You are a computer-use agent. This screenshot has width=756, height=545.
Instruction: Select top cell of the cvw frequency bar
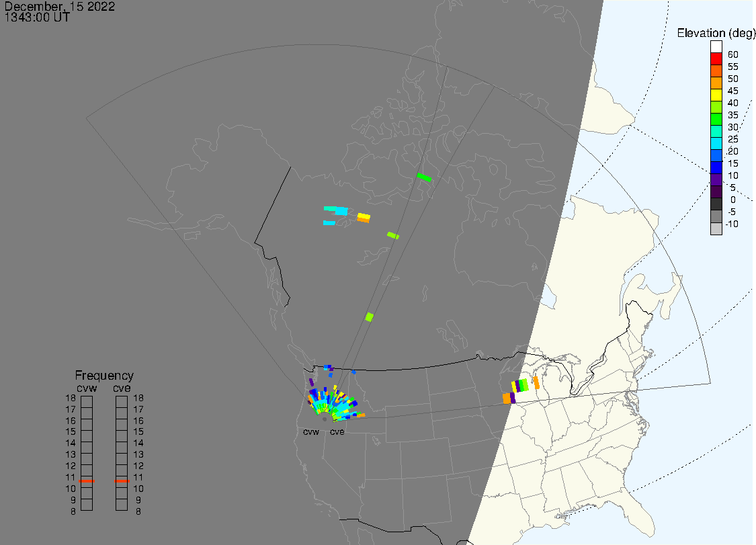[87, 402]
